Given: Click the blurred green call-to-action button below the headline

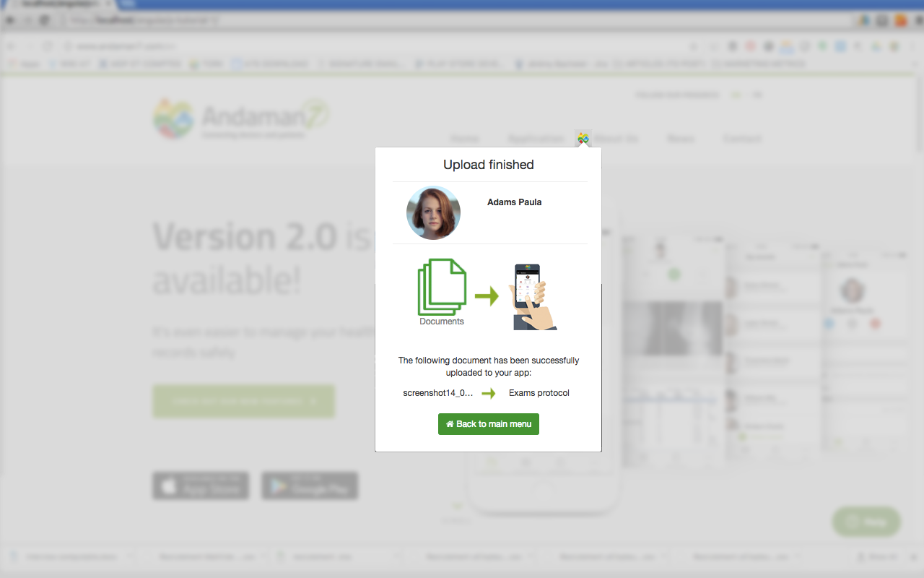Looking at the screenshot, I should pyautogui.click(x=244, y=401).
